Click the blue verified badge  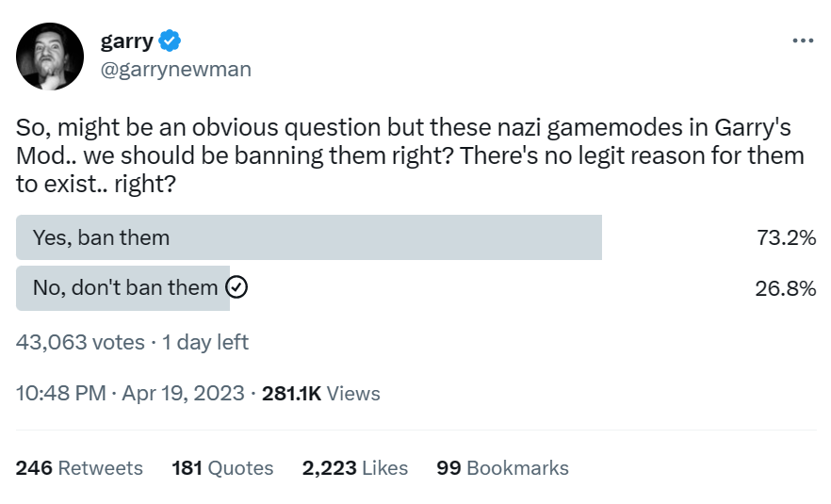171,41
